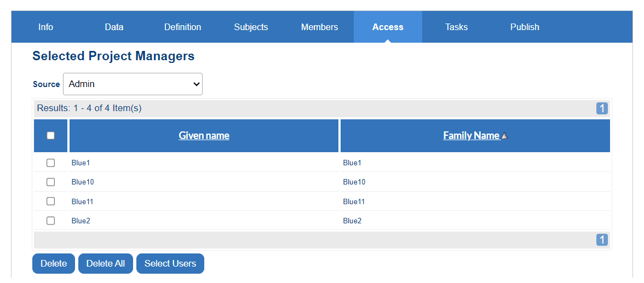Check the box for Blue1 row

pyautogui.click(x=51, y=163)
